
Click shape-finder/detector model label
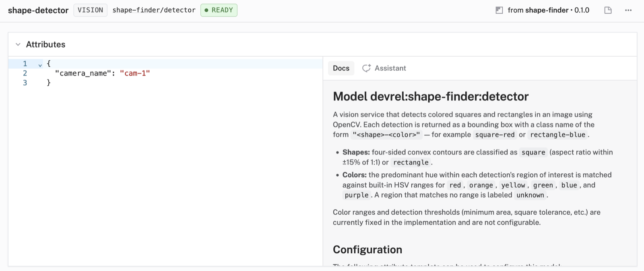[154, 10]
